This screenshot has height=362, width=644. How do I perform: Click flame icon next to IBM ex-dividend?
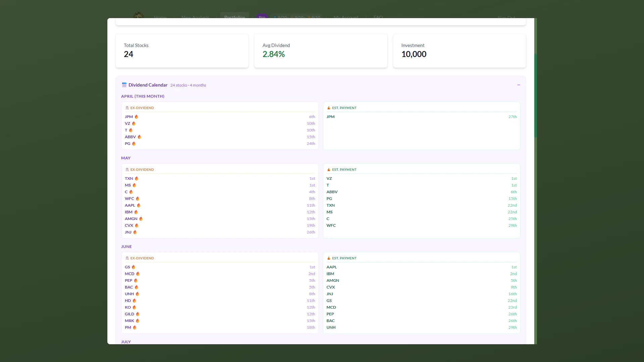(x=136, y=212)
